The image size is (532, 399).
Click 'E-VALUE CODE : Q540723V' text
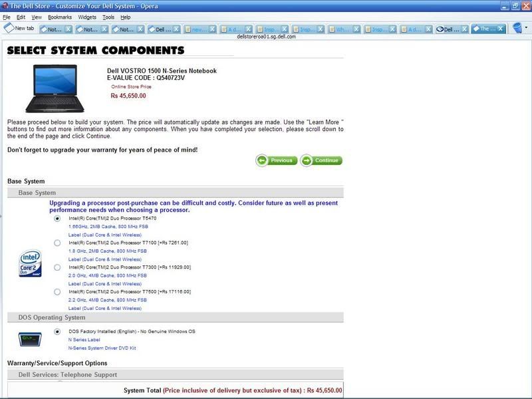click(146, 78)
